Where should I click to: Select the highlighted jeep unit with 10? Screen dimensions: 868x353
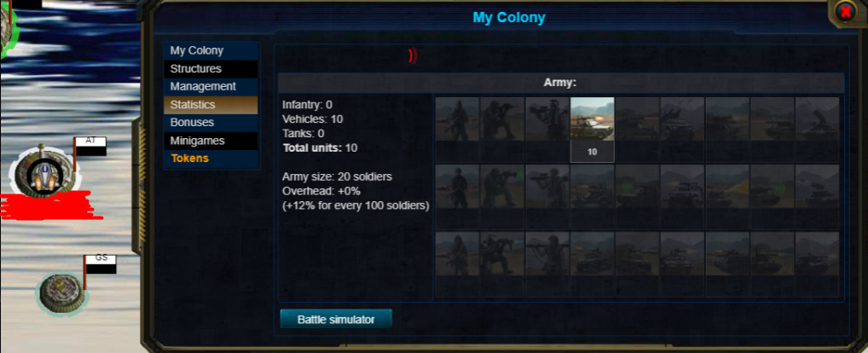click(x=592, y=130)
